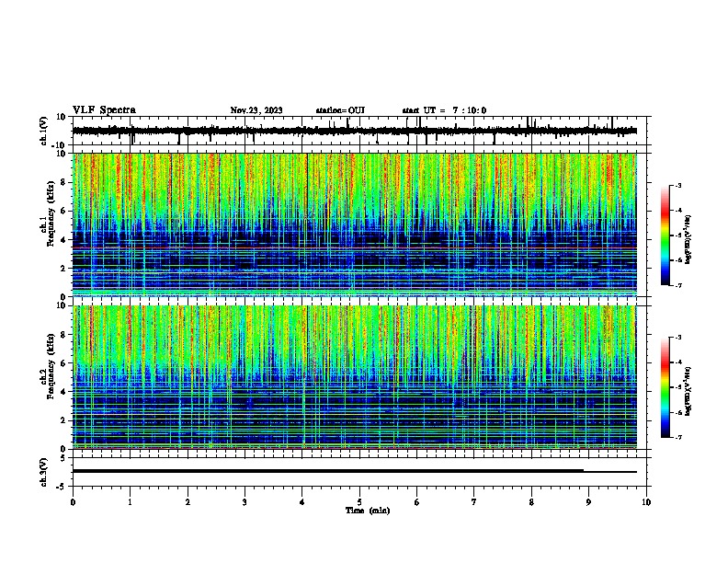Viewport: 728px width, 563px height.
Task: Click the ch.1 spectrogram color scale bar
Action: coord(665,236)
